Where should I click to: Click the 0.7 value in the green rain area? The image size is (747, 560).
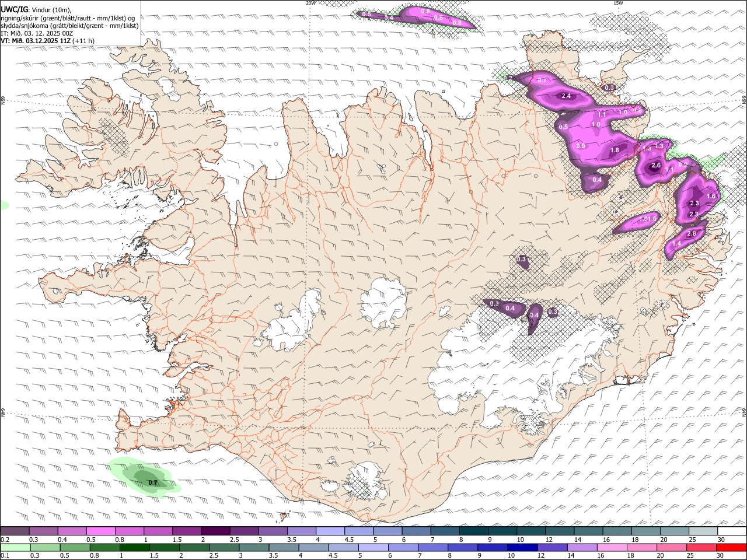click(x=153, y=482)
